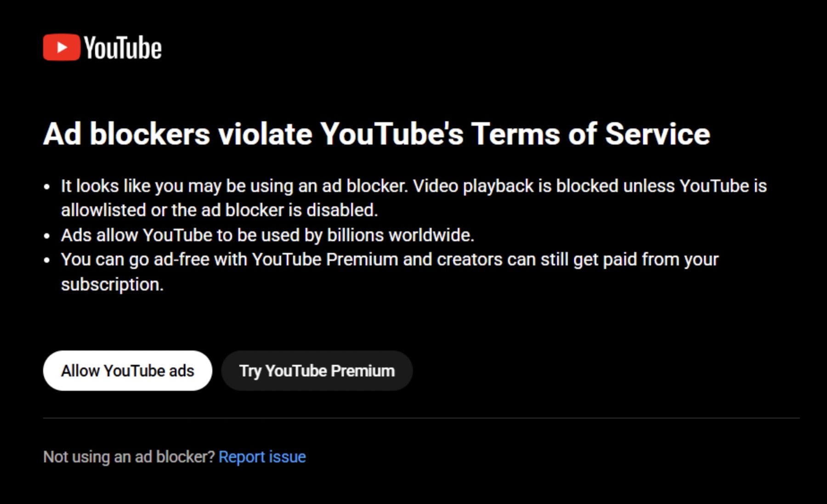Click the 'Not using an ad blocker?' text

129,457
